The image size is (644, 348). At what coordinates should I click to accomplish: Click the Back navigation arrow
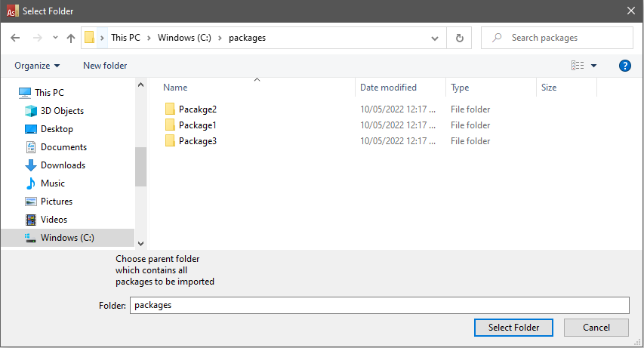tap(16, 38)
